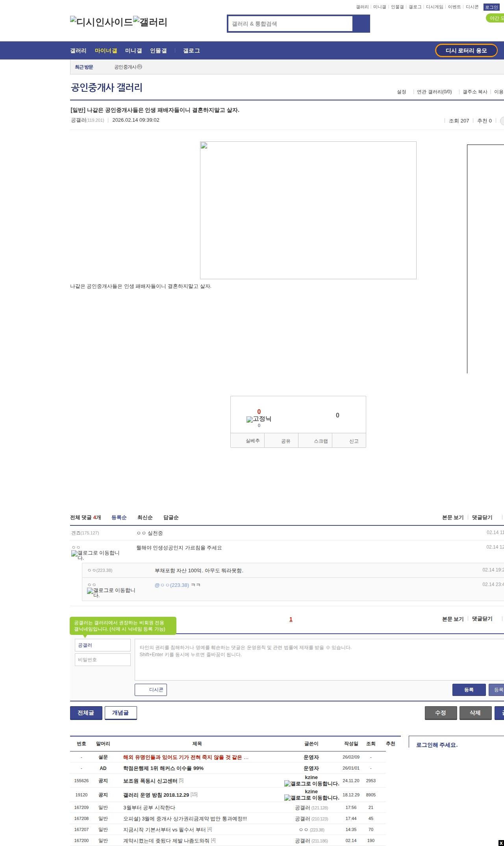This screenshot has height=846, width=504.
Task: Sort comments by 답글순
Action: coord(171,518)
